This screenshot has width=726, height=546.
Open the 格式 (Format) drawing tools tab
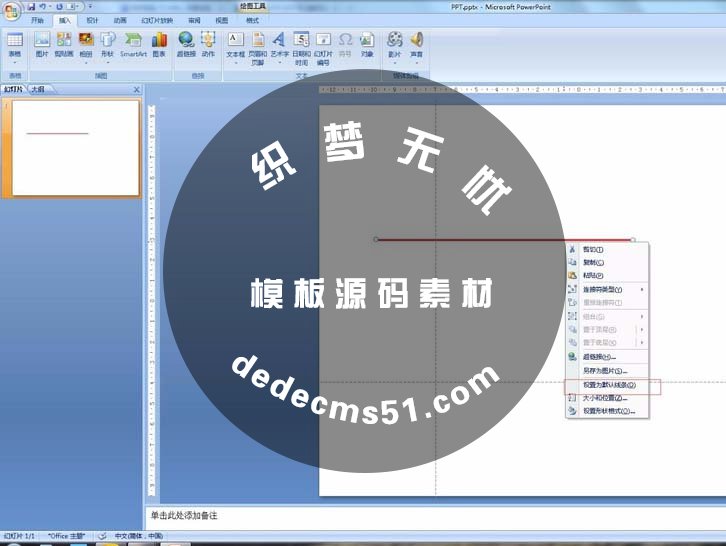[x=252, y=20]
